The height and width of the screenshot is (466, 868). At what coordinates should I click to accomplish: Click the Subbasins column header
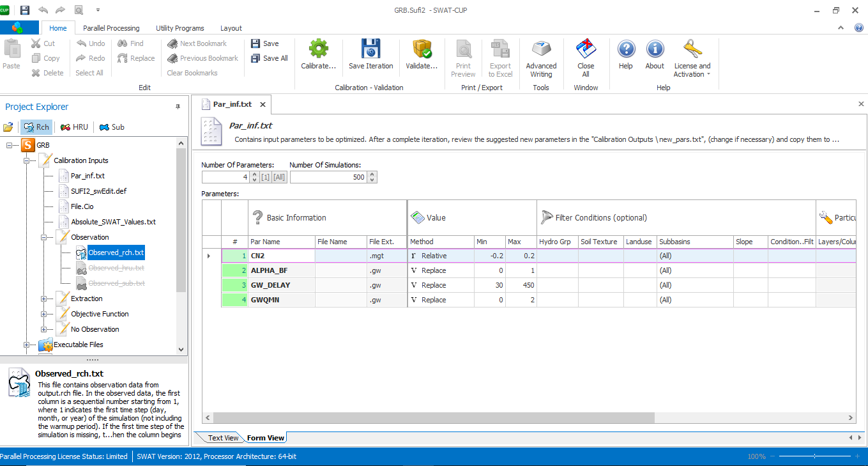click(x=695, y=242)
